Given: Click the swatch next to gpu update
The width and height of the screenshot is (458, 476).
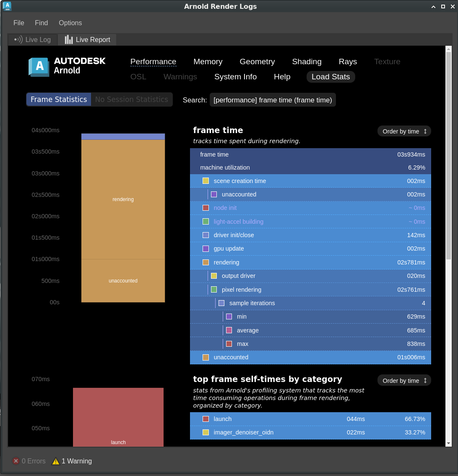Looking at the screenshot, I should (206, 248).
